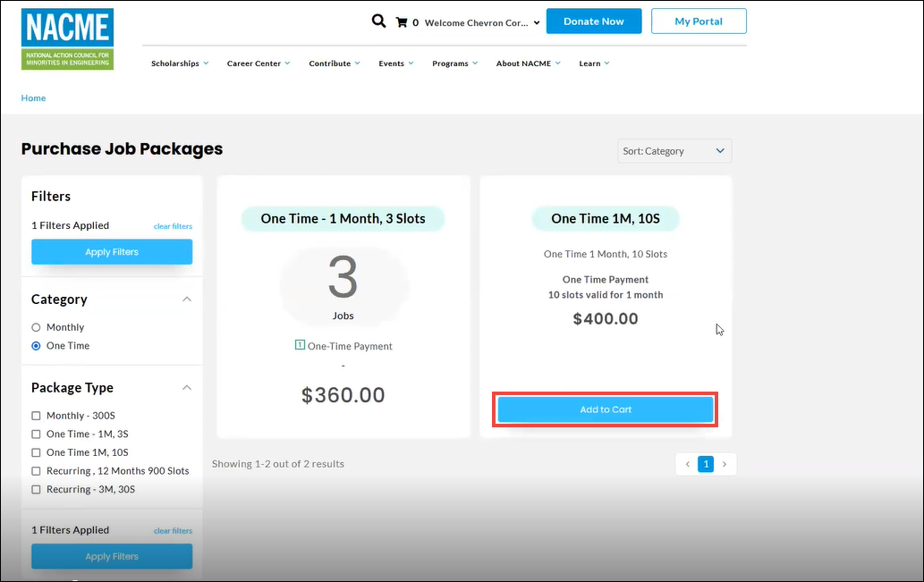924x582 pixels.
Task: Open the Sort: Category dropdown
Action: (x=674, y=151)
